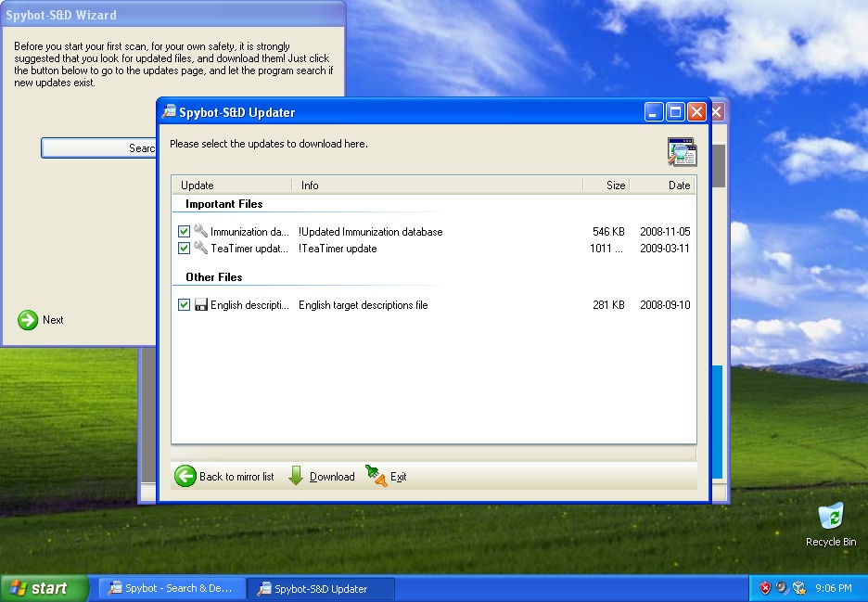
Task: Click the 546 KB size value
Action: [608, 232]
